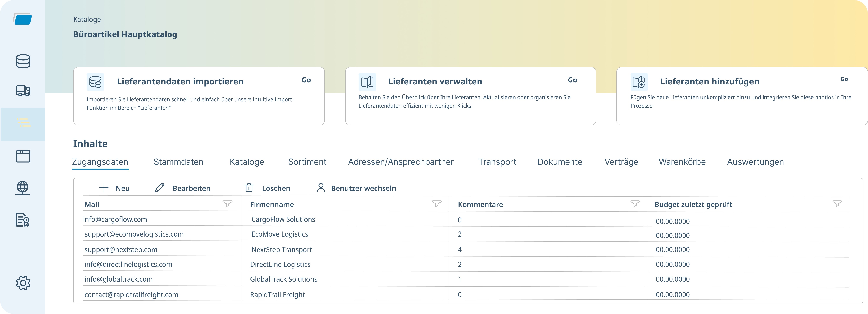
Task: Click the RapidTrail Freight company cell
Action: 277,295
